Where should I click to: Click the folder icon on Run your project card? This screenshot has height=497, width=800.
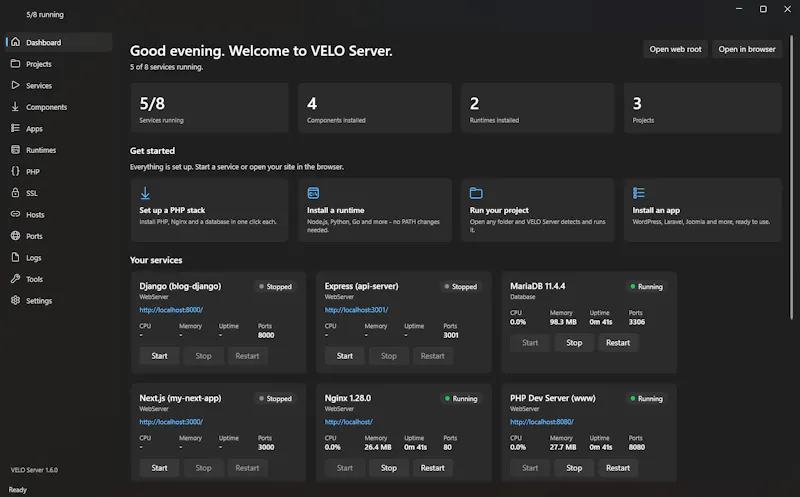click(476, 193)
